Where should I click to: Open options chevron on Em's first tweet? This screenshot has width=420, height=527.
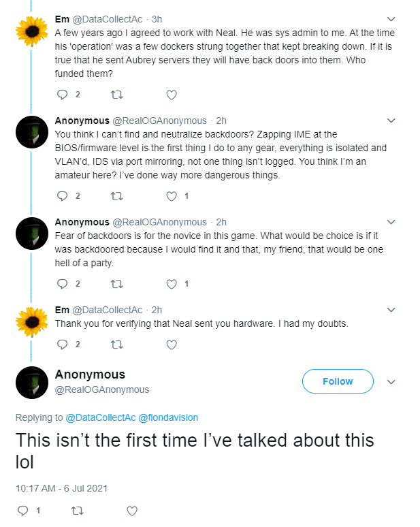click(x=391, y=19)
